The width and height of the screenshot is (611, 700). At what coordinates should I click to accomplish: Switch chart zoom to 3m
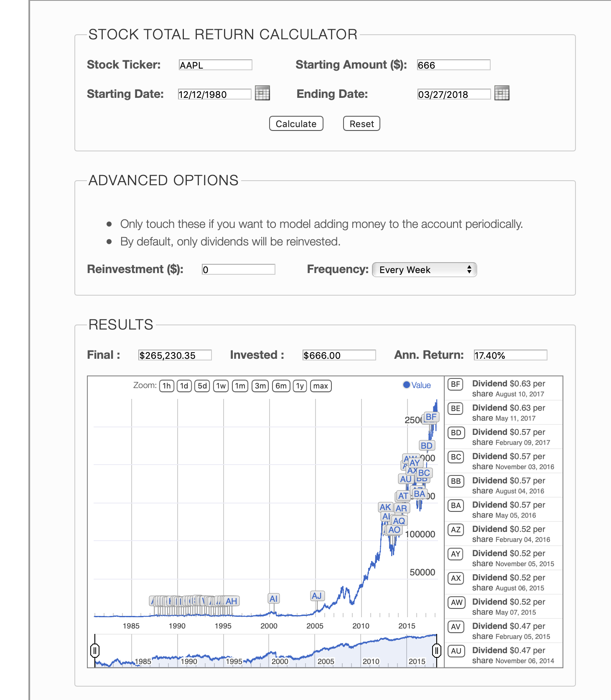tap(260, 386)
